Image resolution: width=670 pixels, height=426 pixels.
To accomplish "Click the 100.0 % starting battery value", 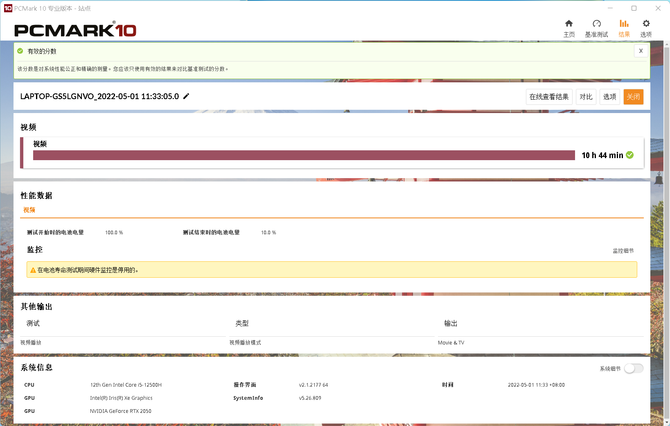I will click(114, 232).
